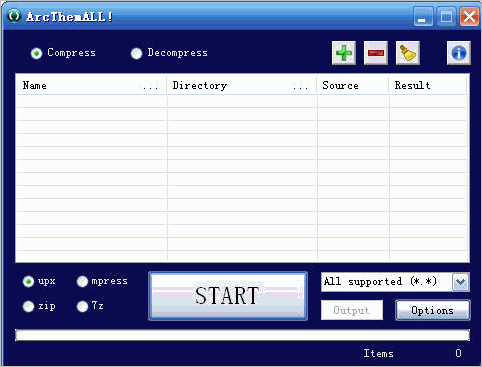Viewport: 482px width, 367px height.
Task: Click the red minus remove item icon
Action: pos(376,53)
